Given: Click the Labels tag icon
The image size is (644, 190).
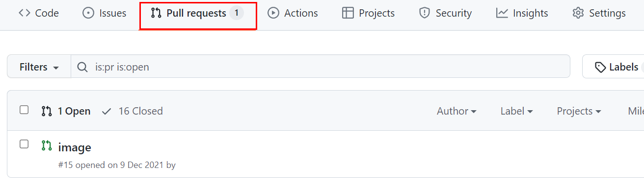Looking at the screenshot, I should [x=600, y=67].
